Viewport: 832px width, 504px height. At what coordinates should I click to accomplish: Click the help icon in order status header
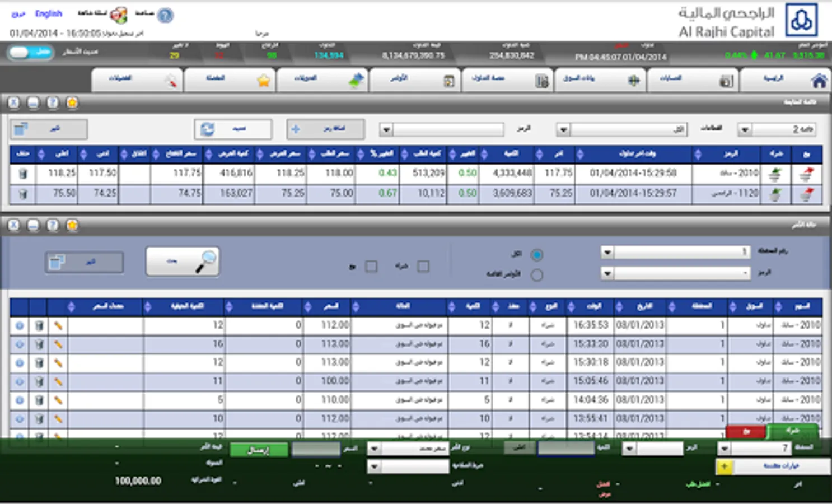(53, 225)
